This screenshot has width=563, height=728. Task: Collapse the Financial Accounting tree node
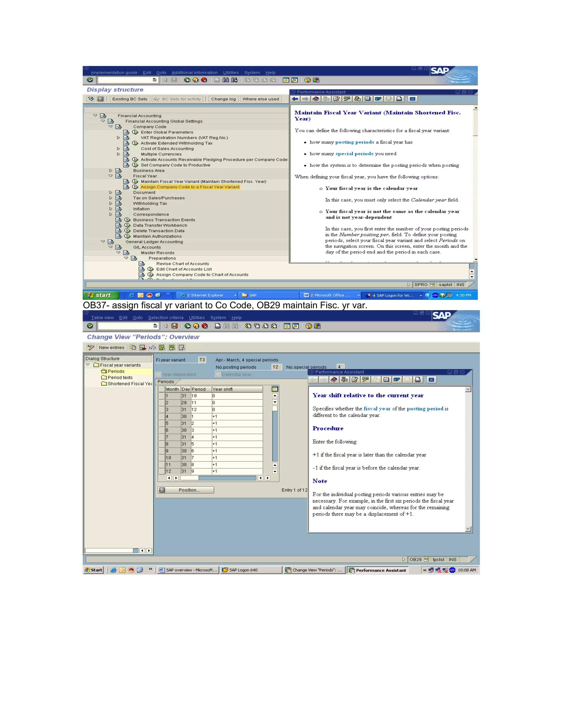95,116
